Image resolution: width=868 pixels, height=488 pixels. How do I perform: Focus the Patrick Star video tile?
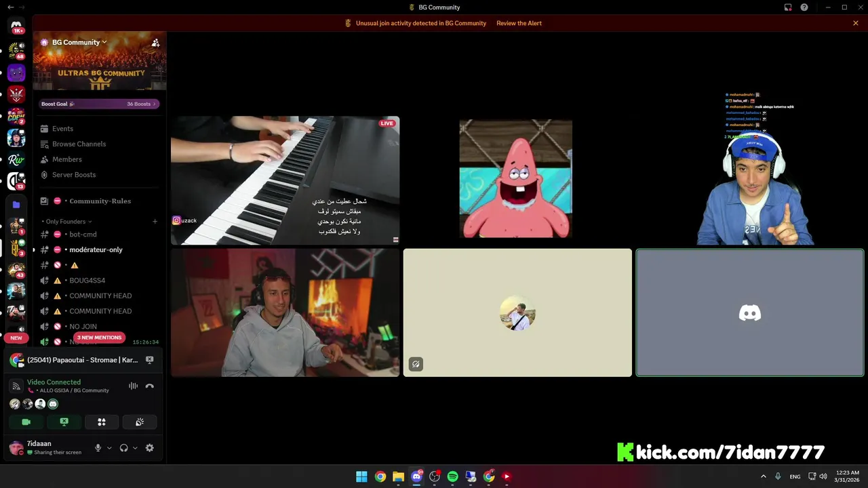(x=516, y=179)
